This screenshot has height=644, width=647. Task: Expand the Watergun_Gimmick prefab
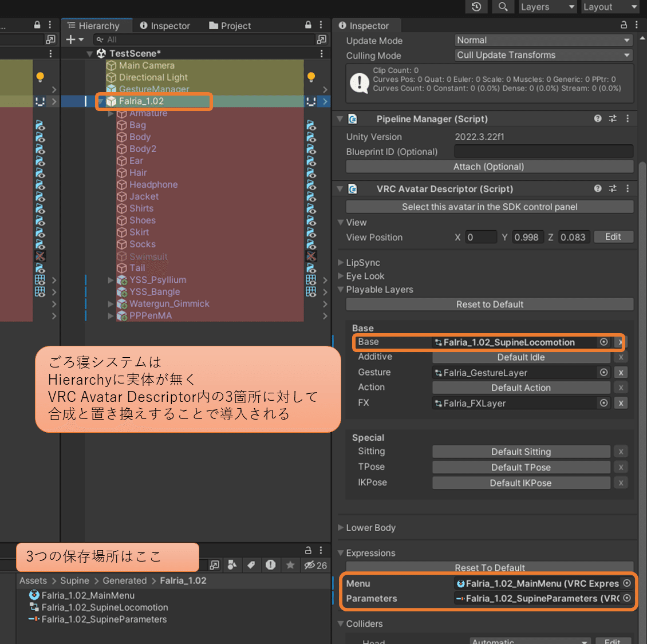click(111, 304)
